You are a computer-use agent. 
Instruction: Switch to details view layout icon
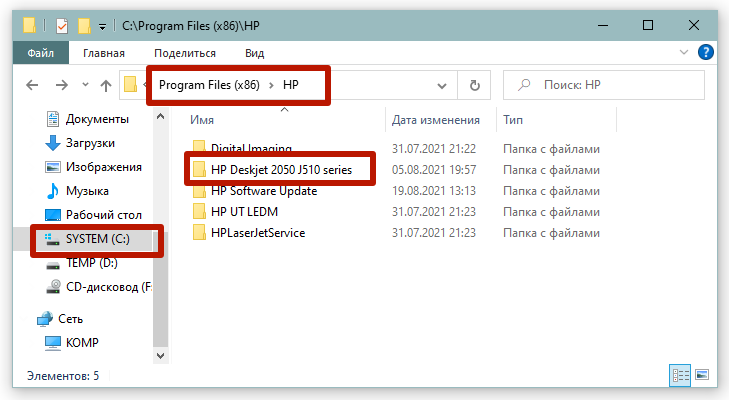(681, 376)
